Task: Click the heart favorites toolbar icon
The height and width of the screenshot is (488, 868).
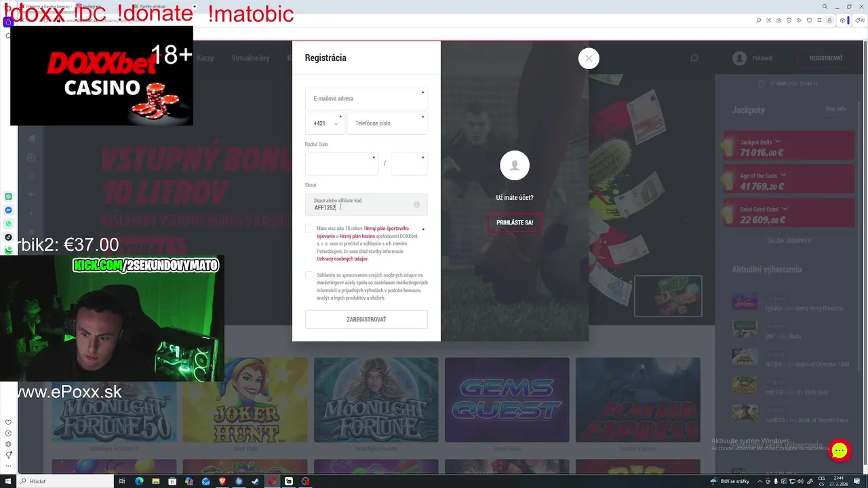Action: tap(809, 20)
